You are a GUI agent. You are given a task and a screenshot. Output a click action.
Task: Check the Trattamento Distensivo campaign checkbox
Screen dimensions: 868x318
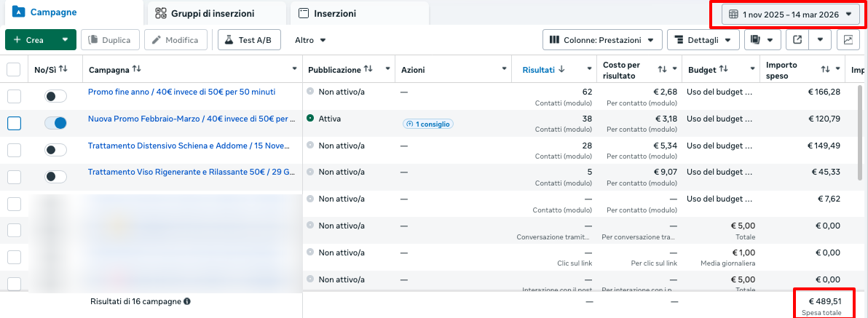tap(14, 150)
